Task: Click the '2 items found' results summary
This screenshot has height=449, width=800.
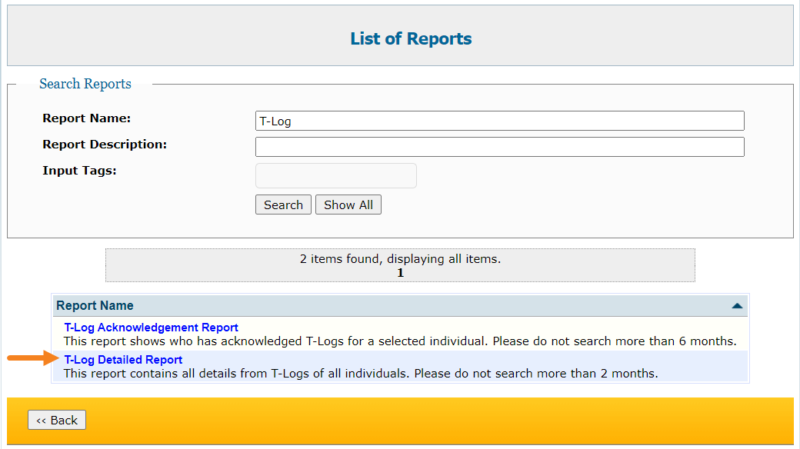Action: coord(400,259)
